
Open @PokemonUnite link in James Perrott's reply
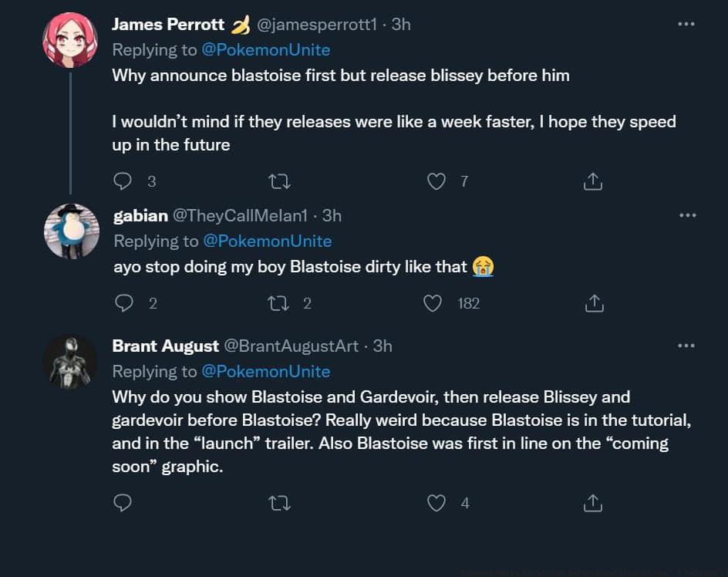pos(265,50)
